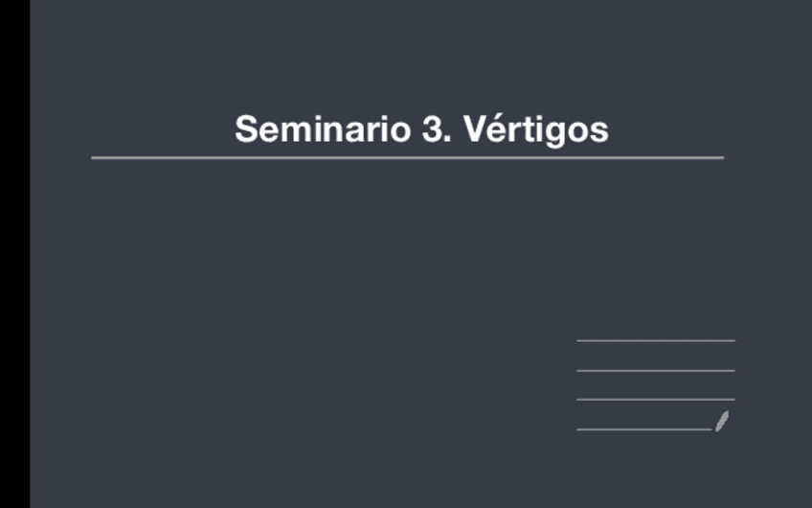Click the topmost of the four short lines
This screenshot has height=508, width=812.
click(655, 340)
